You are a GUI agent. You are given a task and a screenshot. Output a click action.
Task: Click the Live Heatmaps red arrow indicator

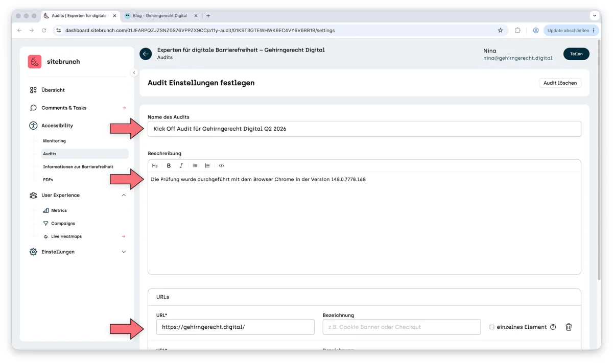coord(124,236)
